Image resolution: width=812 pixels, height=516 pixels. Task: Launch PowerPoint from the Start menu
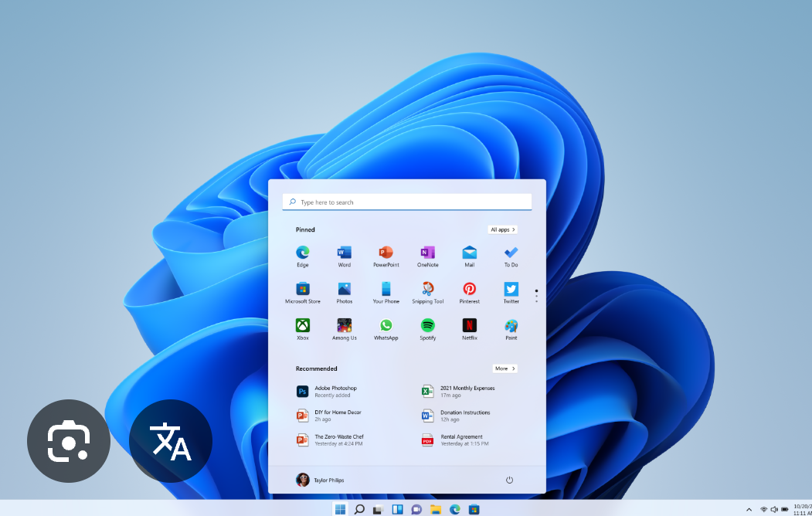click(x=386, y=256)
